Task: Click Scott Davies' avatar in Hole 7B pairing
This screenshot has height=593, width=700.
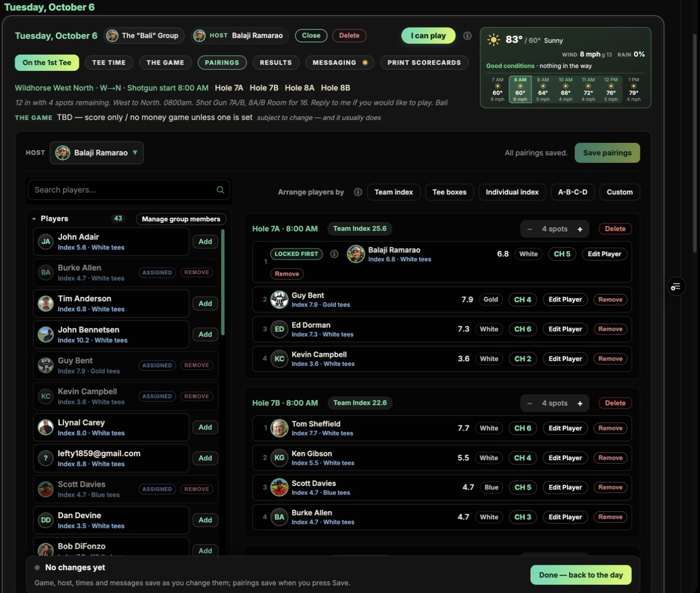Action: click(x=280, y=487)
